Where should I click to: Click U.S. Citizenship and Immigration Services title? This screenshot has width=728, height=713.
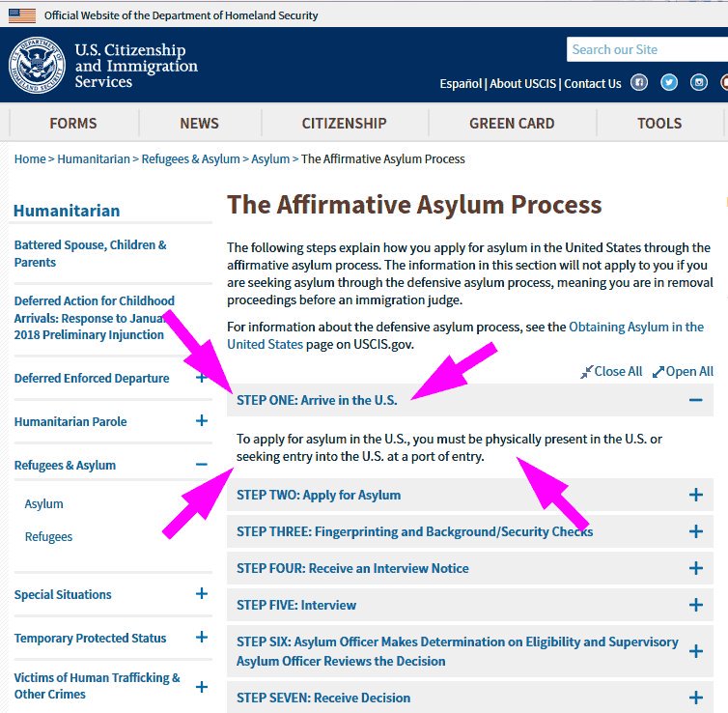point(136,66)
